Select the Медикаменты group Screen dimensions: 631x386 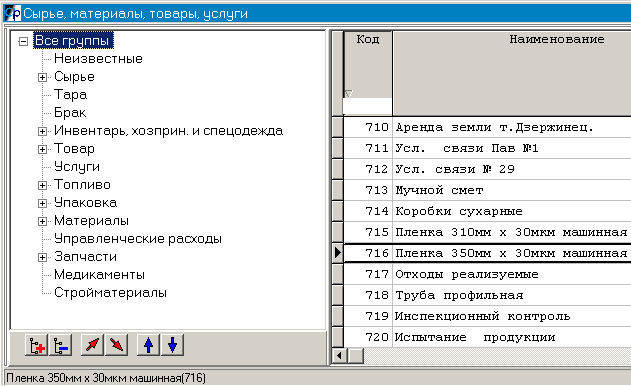[x=99, y=275]
